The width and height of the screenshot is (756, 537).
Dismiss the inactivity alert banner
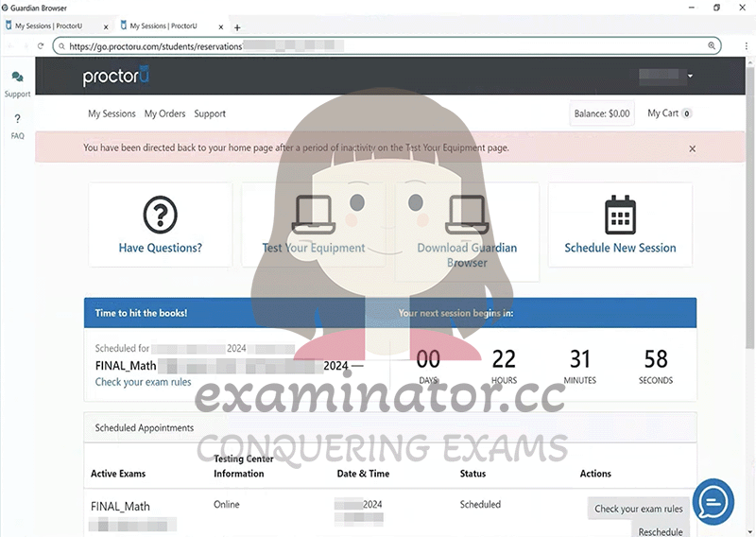pyautogui.click(x=693, y=148)
